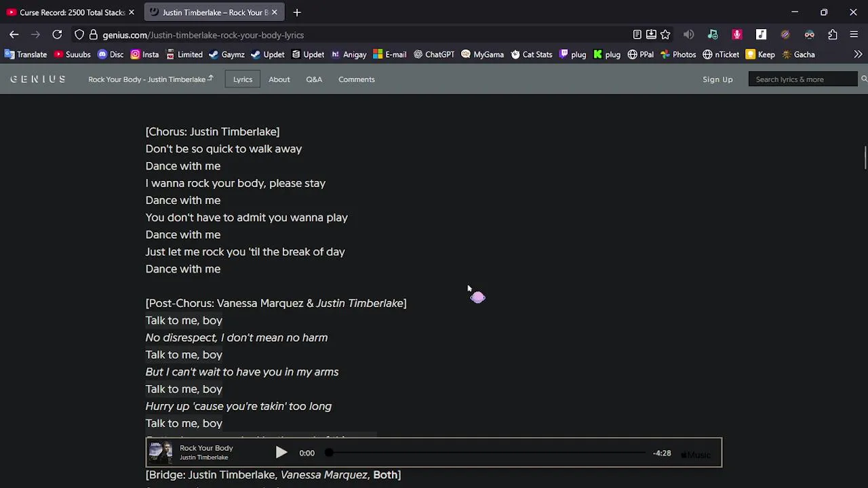Open the Suuubs YouTube bookmark
Image resolution: width=868 pixels, height=488 pixels.
coord(72,54)
